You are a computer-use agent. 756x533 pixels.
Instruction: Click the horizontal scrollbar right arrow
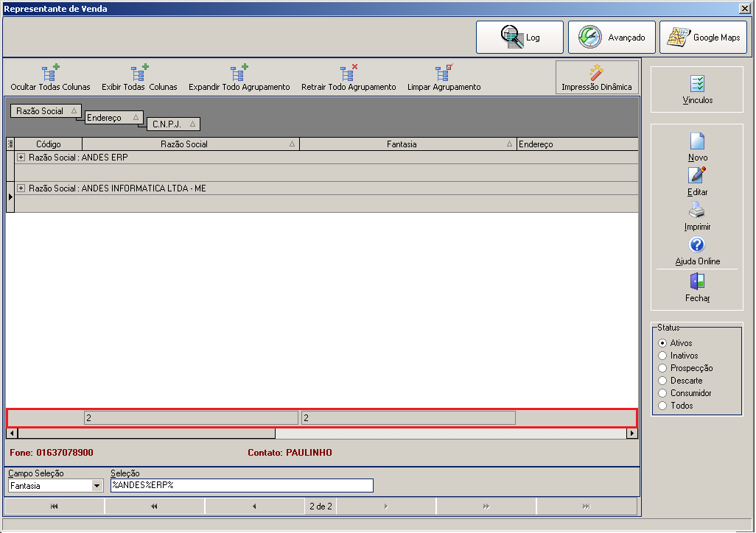pyautogui.click(x=631, y=433)
